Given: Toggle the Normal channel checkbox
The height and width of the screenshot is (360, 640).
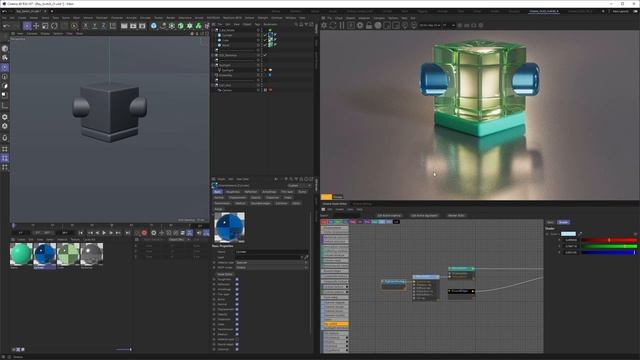Looking at the screenshot, I should (x=237, y=304).
